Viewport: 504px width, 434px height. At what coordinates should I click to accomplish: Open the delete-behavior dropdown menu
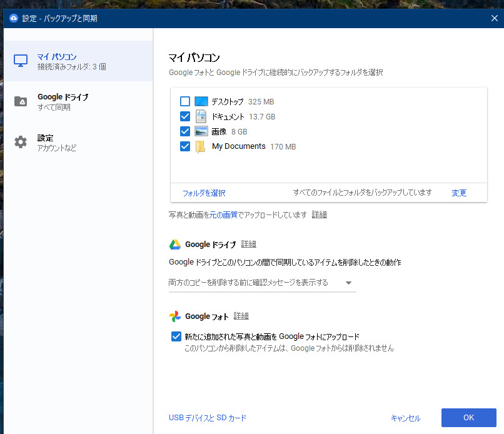(x=262, y=283)
